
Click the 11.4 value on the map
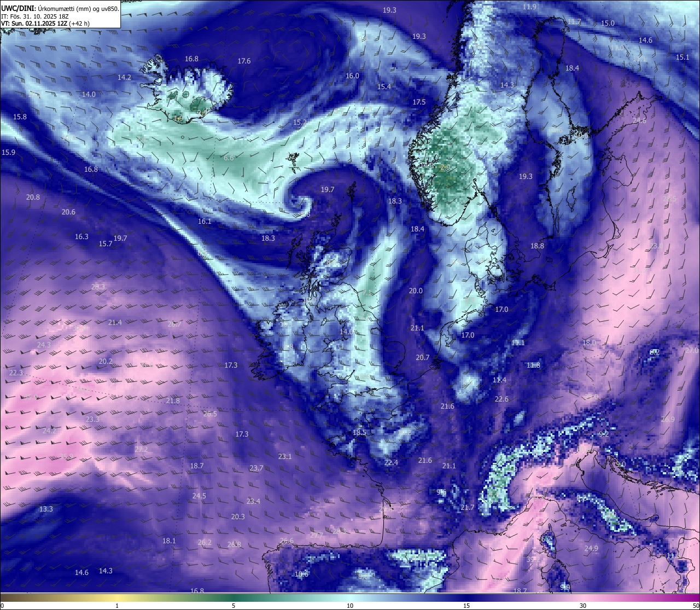point(499,380)
